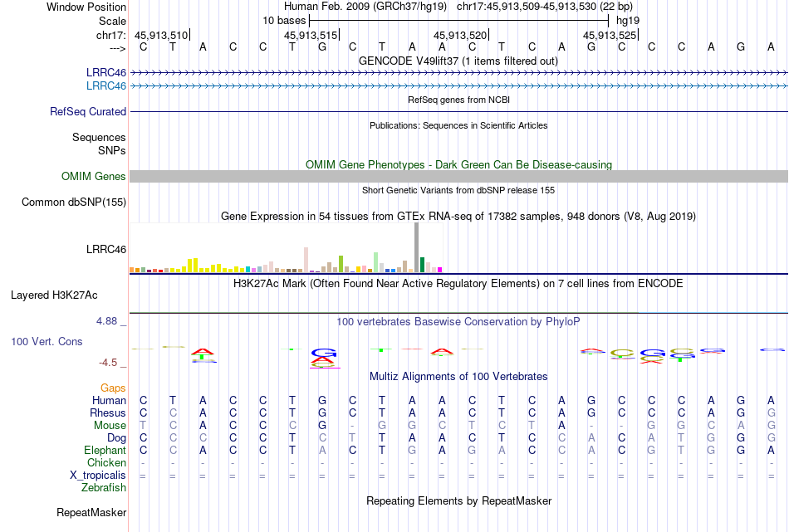The image size is (789, 532).
Task: Click Multiz Alignments of 100 Vertebrates title
Action: tap(458, 376)
